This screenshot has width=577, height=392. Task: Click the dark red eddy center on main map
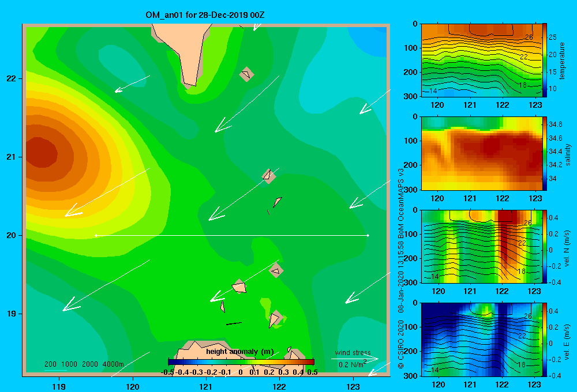(40, 154)
